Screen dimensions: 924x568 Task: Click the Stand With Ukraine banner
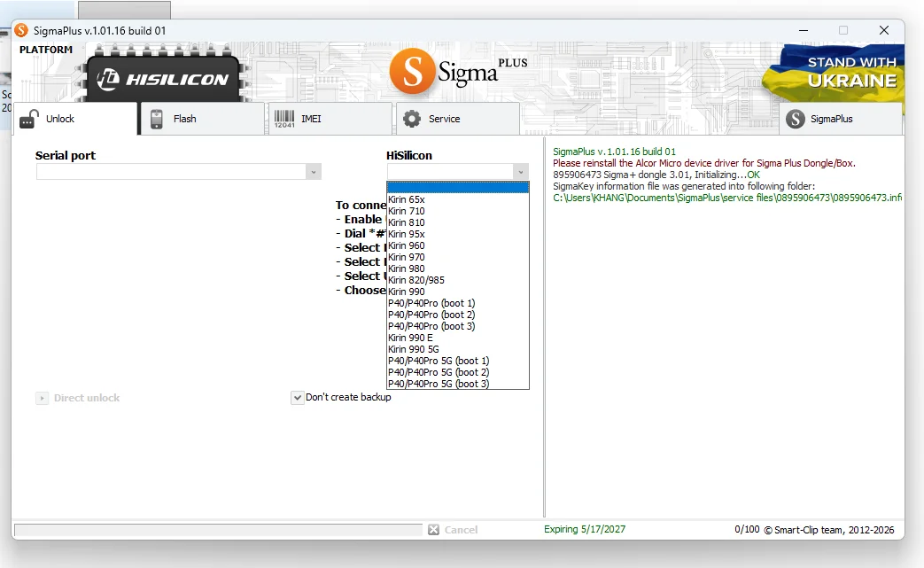[x=834, y=72]
